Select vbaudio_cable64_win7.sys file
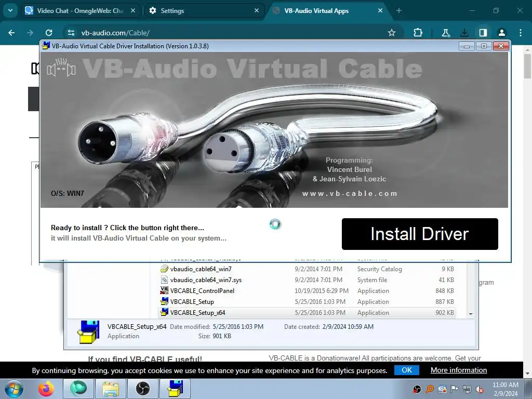The width and height of the screenshot is (532, 399). click(307, 280)
